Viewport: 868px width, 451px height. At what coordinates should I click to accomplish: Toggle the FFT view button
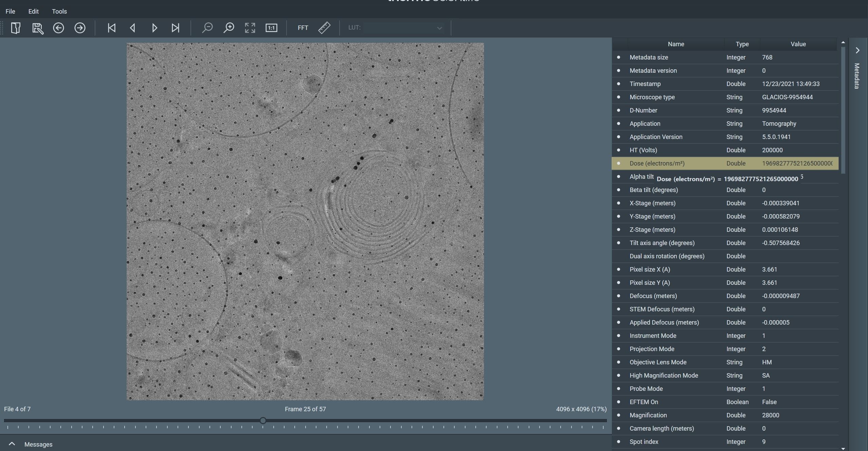303,28
